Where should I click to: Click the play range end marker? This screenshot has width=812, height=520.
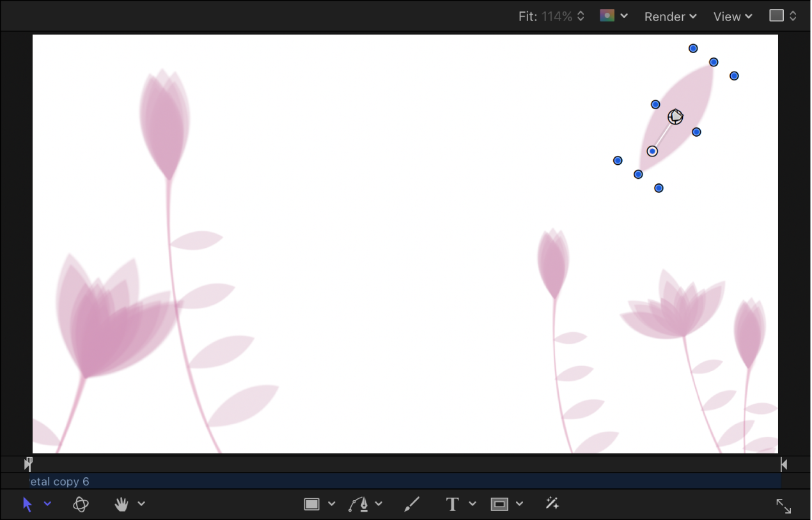click(x=783, y=464)
